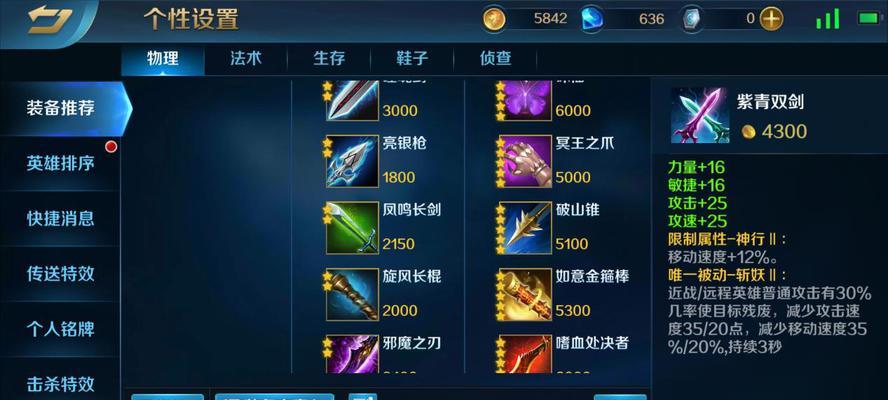Image resolution: width=888 pixels, height=400 pixels.
Task: Click the gold plus add-currency button
Action: point(771,19)
